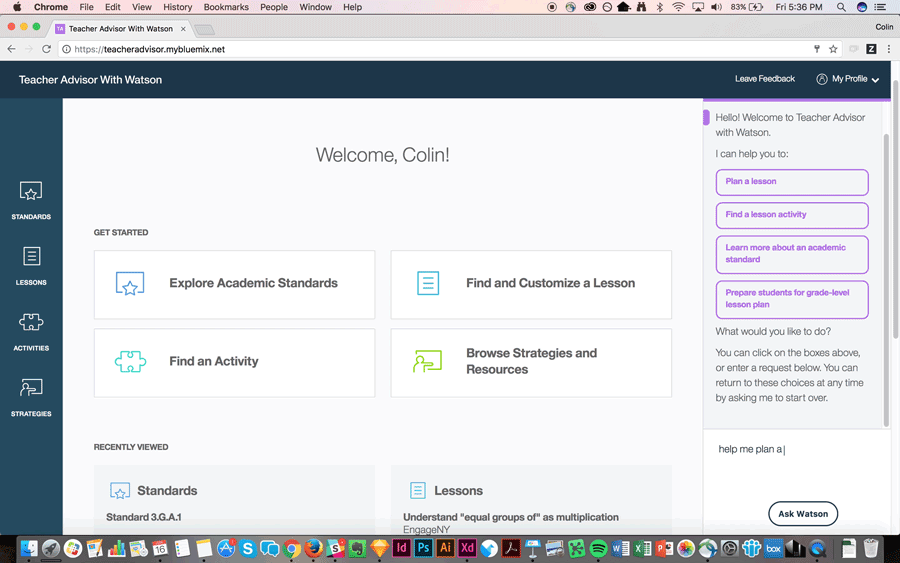Screen dimensions: 900x563
Task: Click the Z extension icon in Chrome
Action: (871, 49)
